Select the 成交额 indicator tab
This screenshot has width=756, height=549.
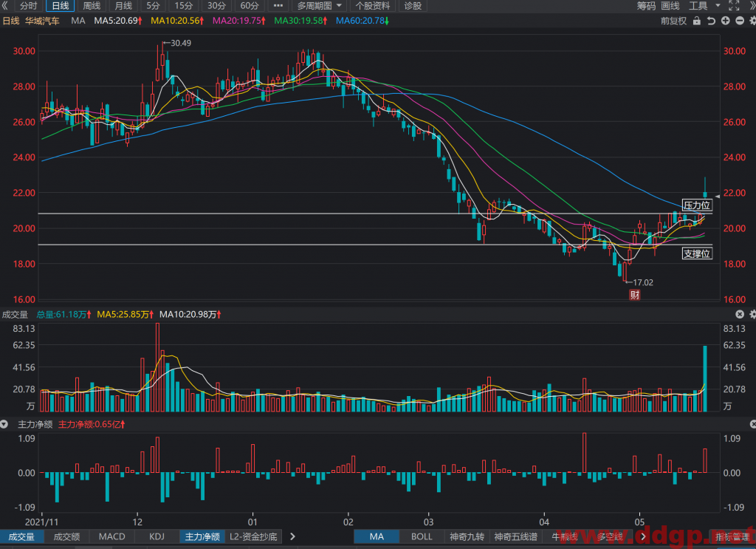[x=66, y=536]
